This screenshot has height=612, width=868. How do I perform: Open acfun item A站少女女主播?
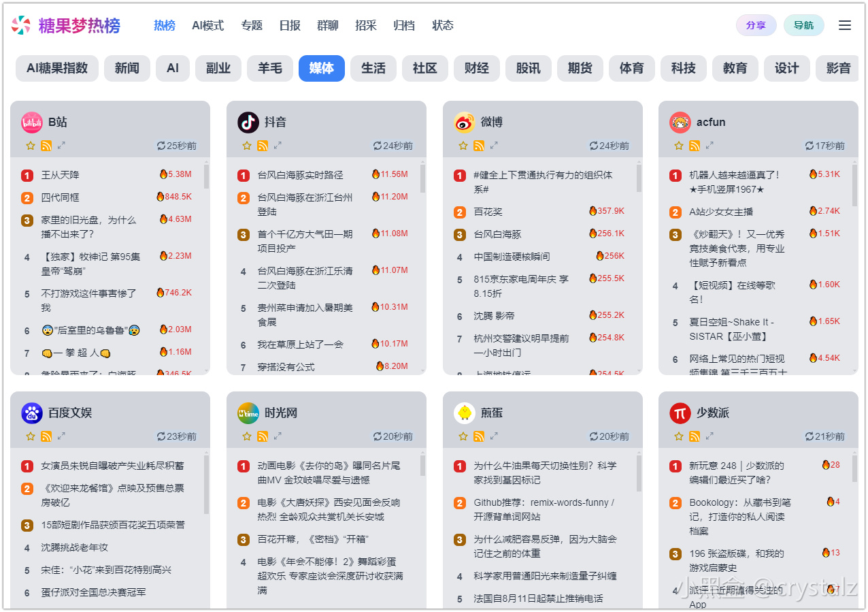tap(721, 212)
